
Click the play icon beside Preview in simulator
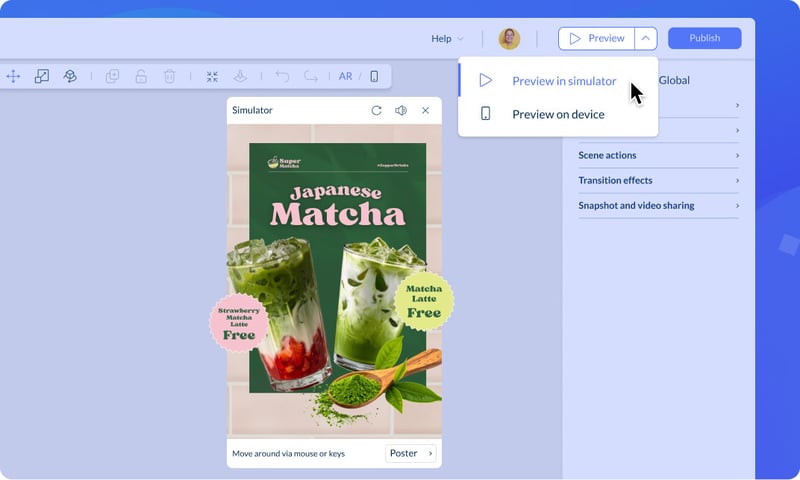pos(486,81)
